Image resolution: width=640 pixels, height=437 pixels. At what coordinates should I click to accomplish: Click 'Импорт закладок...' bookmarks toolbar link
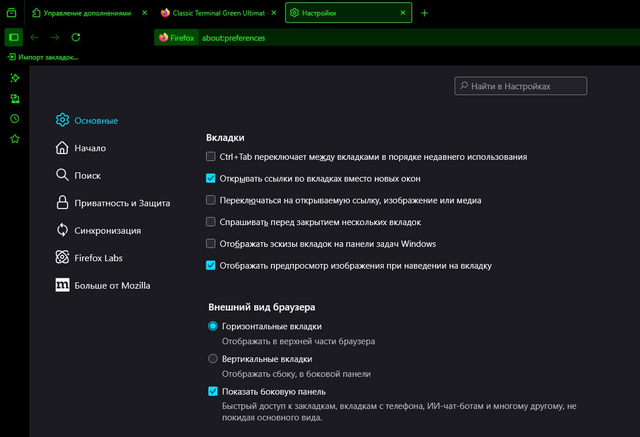[43, 57]
